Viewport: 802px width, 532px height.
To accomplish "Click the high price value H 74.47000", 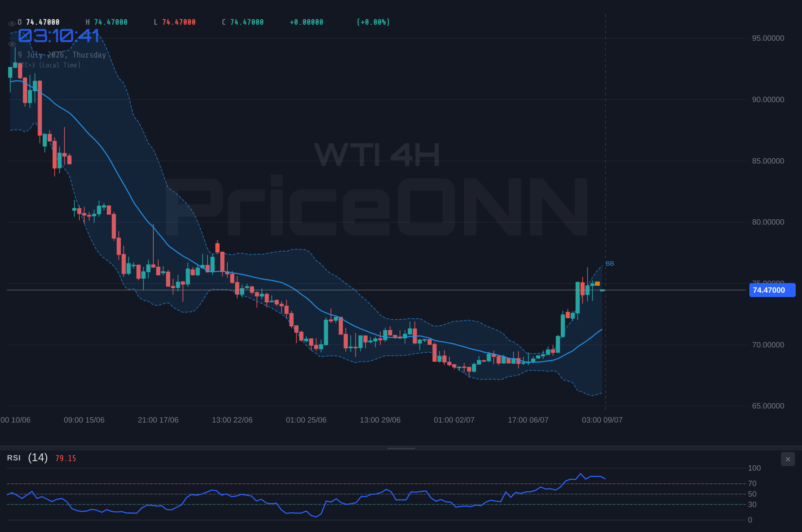I will (107, 22).
